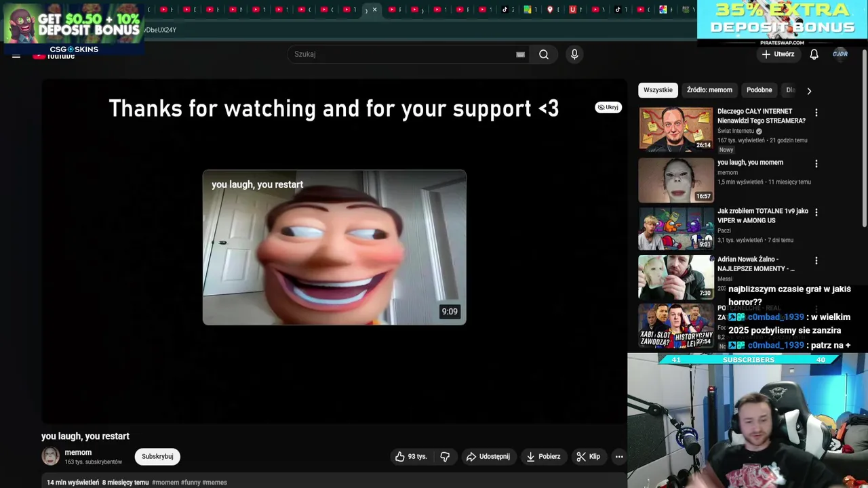This screenshot has height=488, width=868.
Task: Open 'Adrian Nowak Żalno' thumbnail 7:30
Action: click(x=676, y=277)
